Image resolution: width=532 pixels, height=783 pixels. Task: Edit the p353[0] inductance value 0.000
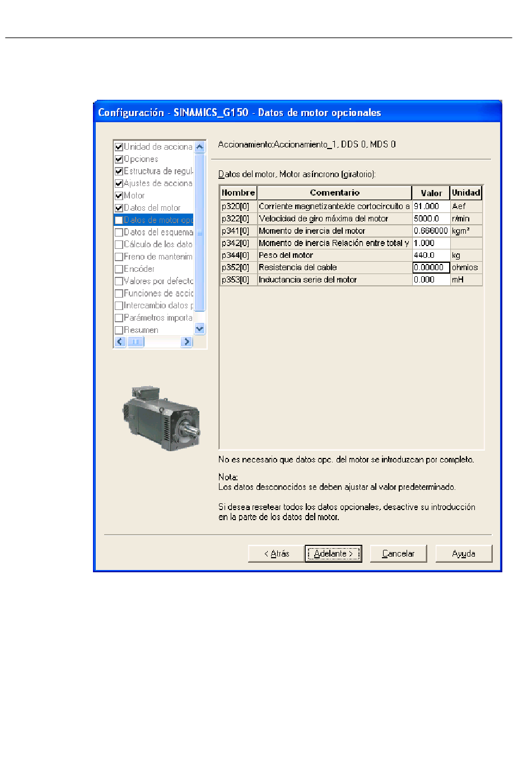pos(431,280)
